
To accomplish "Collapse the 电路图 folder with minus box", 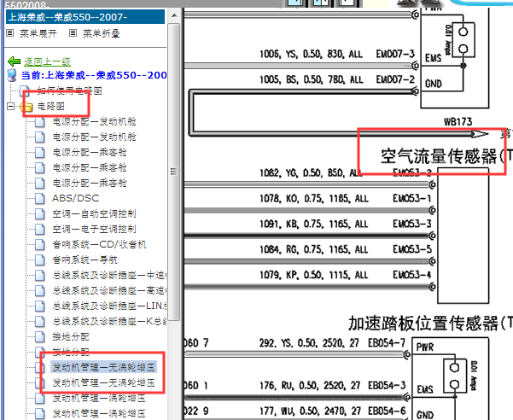I will (x=10, y=107).
